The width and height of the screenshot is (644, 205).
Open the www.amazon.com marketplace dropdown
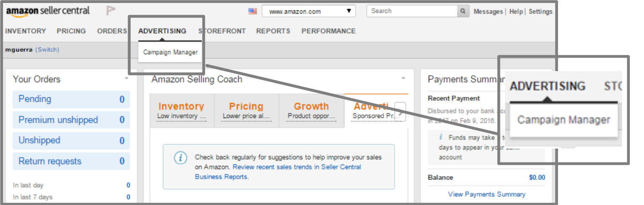click(x=309, y=11)
